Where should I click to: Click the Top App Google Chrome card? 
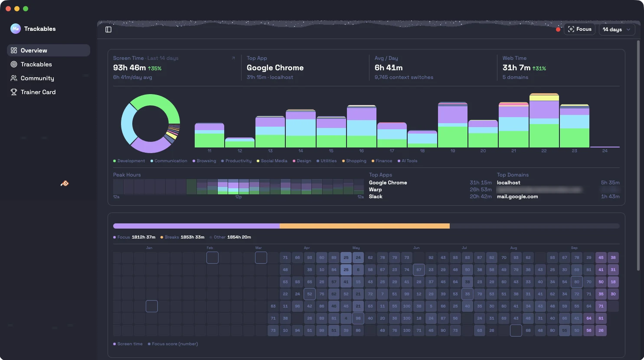(304, 68)
